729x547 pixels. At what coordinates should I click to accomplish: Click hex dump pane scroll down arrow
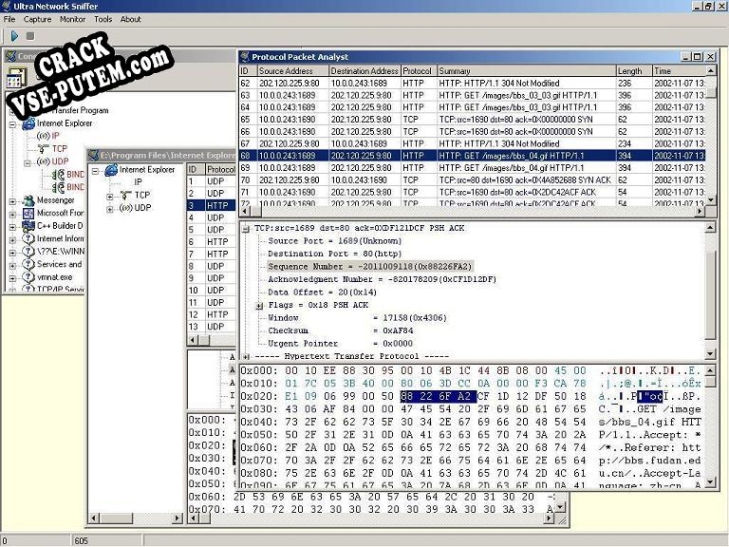(x=710, y=482)
